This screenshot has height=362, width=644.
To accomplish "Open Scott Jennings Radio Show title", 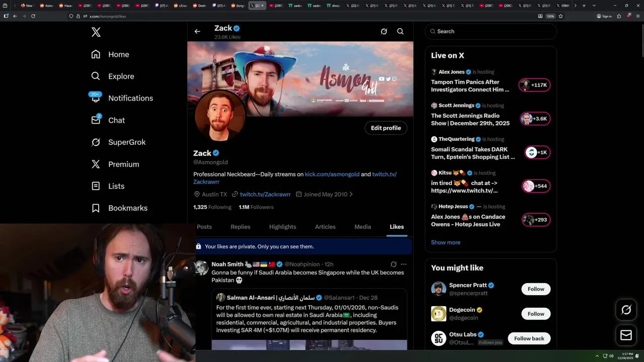I will click(x=470, y=120).
